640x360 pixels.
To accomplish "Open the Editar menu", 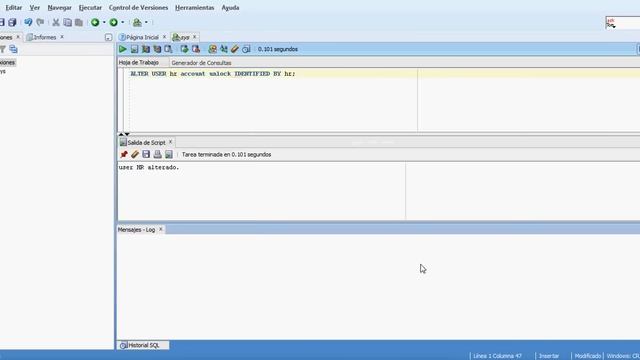I will coord(13,8).
